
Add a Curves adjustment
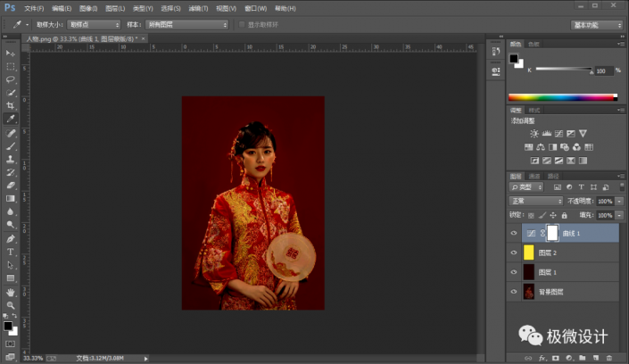pyautogui.click(x=559, y=134)
